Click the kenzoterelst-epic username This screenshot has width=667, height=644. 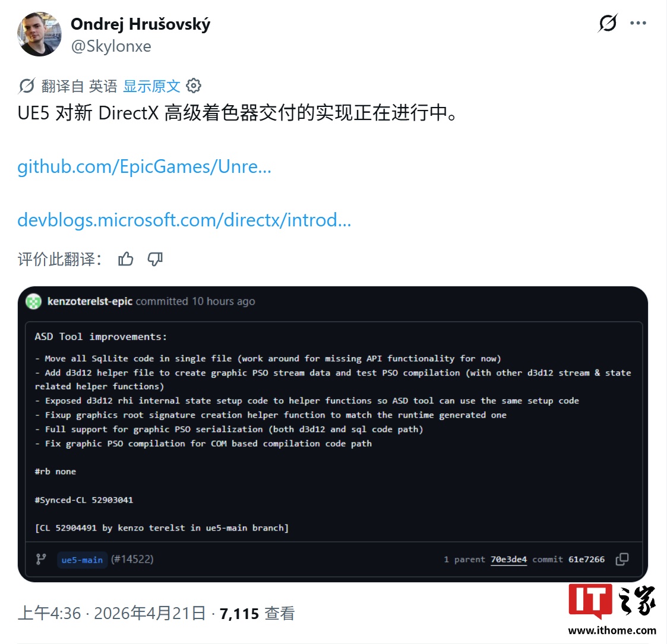(x=90, y=301)
